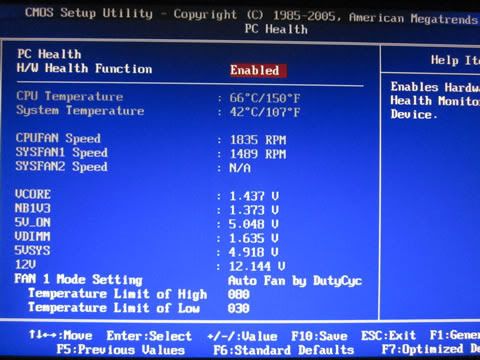Select Temperature Limit of High label
The image size is (480, 360).
click(x=118, y=294)
